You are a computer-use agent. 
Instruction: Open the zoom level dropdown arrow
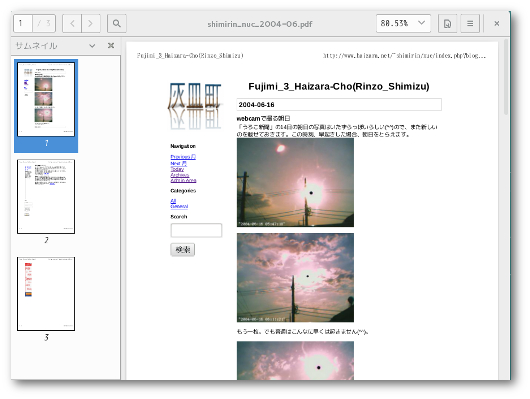coord(421,23)
